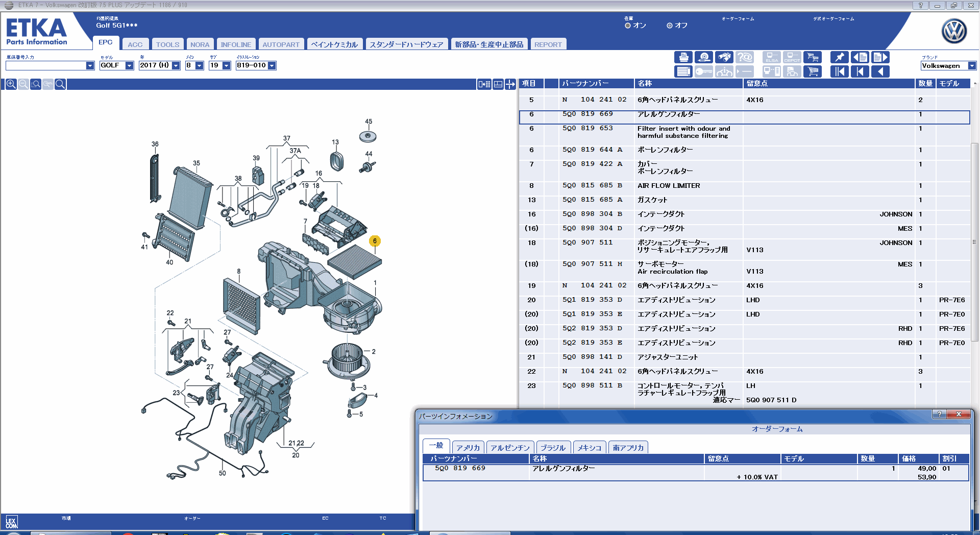
Task: Select the 南アフリカ tab in parts info dialog
Action: pos(628,448)
